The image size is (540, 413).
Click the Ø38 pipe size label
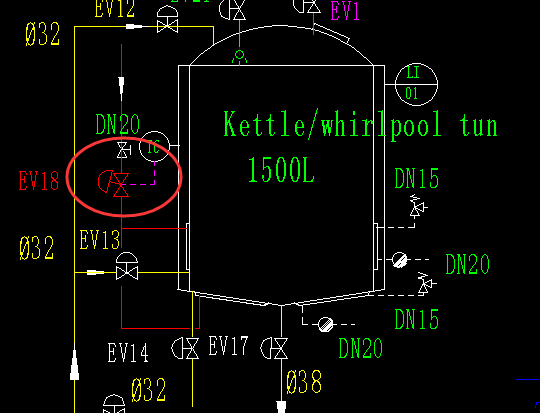pyautogui.click(x=304, y=382)
